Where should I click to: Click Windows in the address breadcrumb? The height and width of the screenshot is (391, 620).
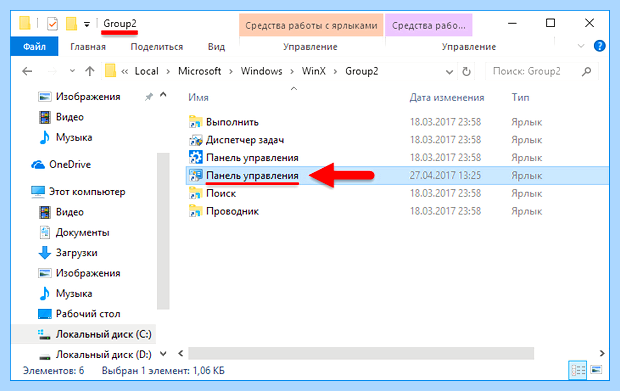point(261,71)
